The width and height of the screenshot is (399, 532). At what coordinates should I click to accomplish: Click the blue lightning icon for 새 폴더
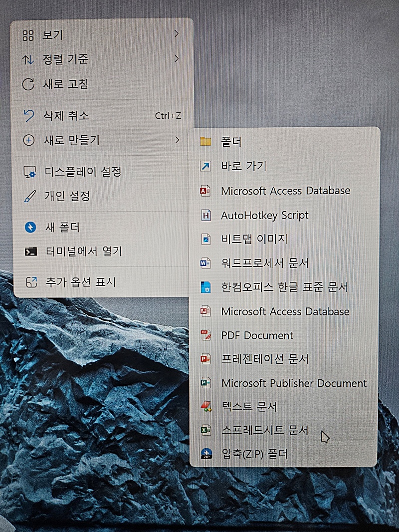[30, 227]
